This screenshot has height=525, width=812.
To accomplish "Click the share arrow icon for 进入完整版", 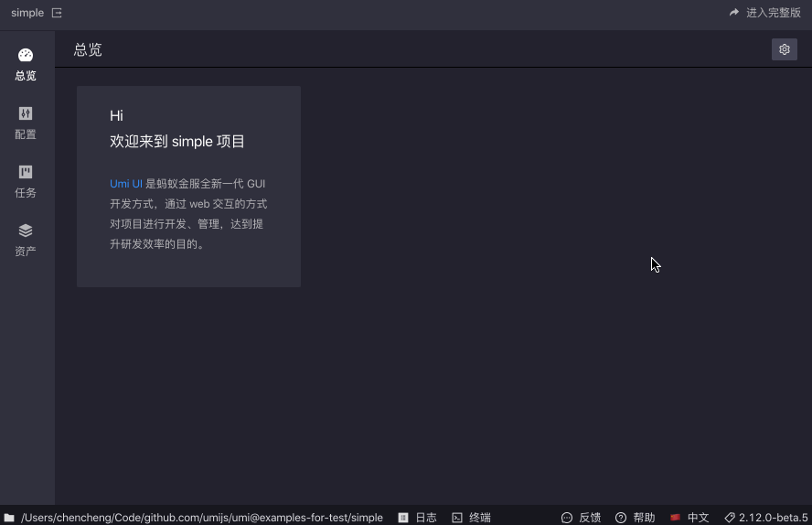I will coord(733,13).
